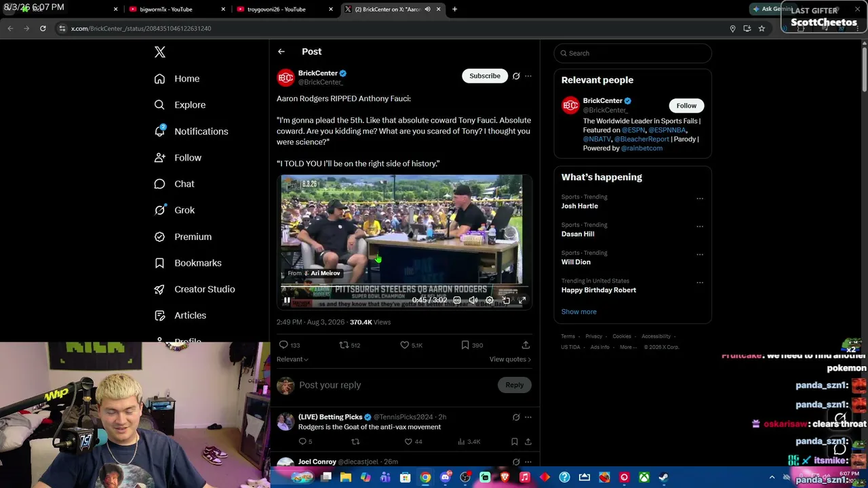Viewport: 868px width, 488px height.
Task: Click Show more under What's happening
Action: (x=579, y=312)
